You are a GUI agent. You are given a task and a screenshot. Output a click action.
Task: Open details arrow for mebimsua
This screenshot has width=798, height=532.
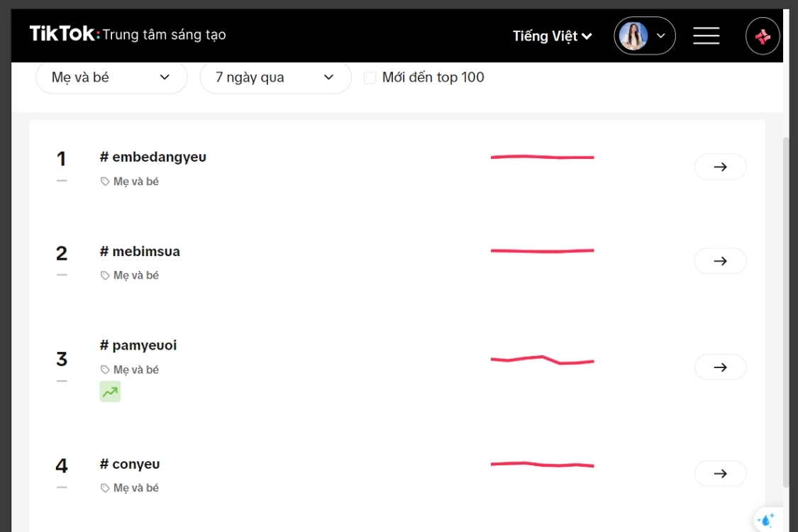(720, 260)
